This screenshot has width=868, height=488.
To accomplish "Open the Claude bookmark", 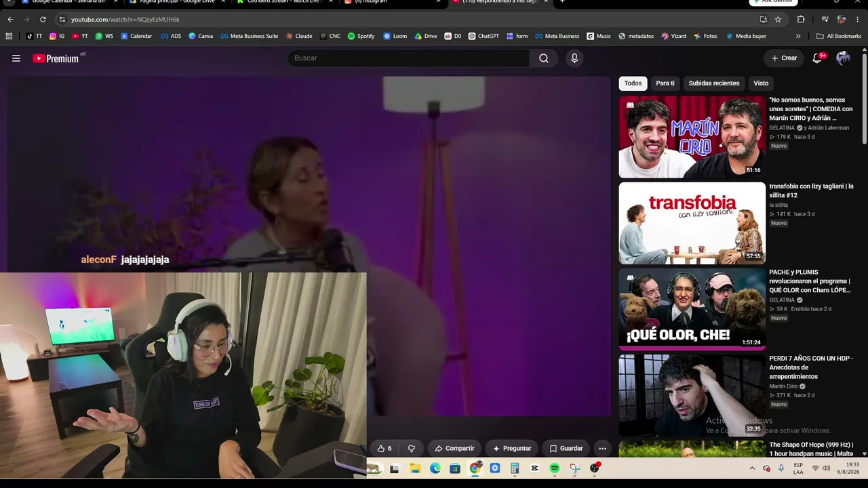I will click(299, 36).
